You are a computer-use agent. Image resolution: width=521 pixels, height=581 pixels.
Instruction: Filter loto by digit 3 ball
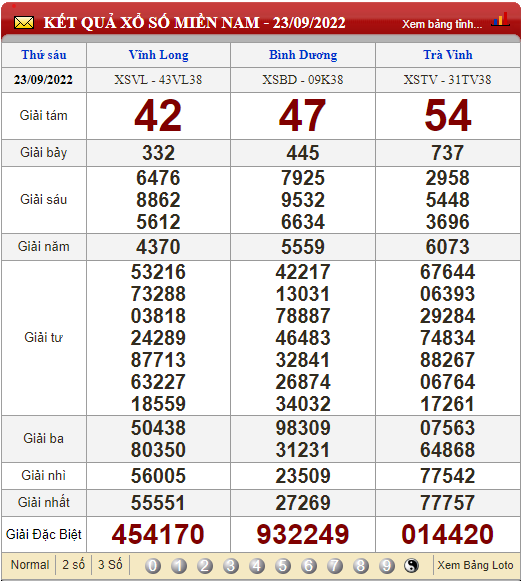[x=231, y=566]
